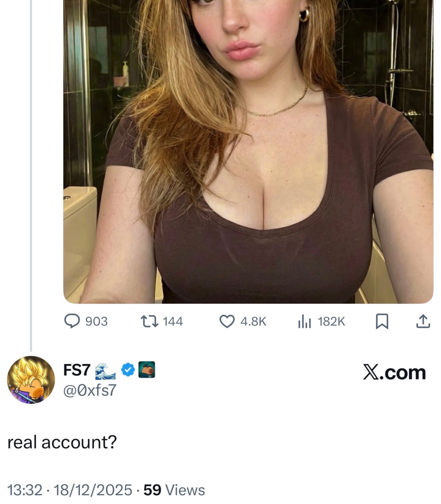The image size is (441, 504).
Task: Click the wave emoji beside FS7
Action: pyautogui.click(x=105, y=371)
